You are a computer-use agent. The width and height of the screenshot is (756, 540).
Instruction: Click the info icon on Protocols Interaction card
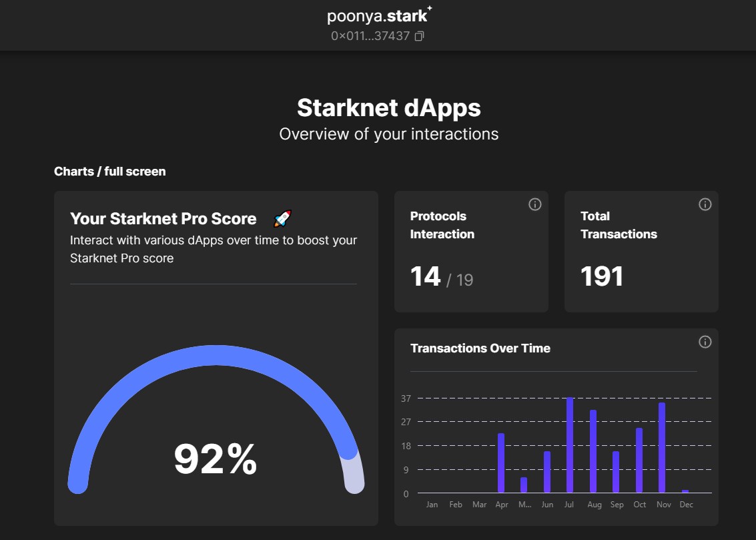coord(534,204)
